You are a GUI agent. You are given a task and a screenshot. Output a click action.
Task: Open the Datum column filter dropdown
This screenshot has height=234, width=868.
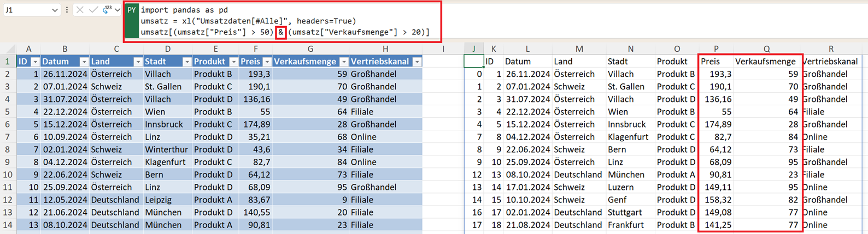[x=84, y=62]
